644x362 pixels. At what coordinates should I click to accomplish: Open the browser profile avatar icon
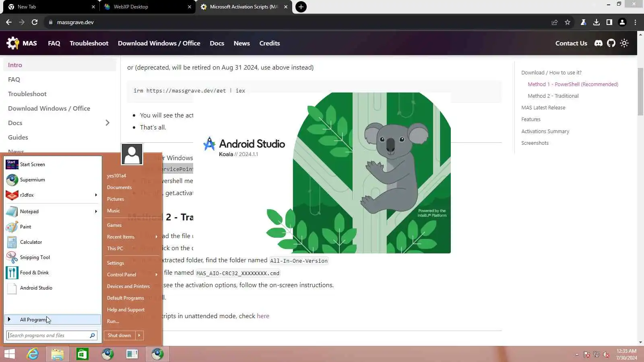(622, 22)
